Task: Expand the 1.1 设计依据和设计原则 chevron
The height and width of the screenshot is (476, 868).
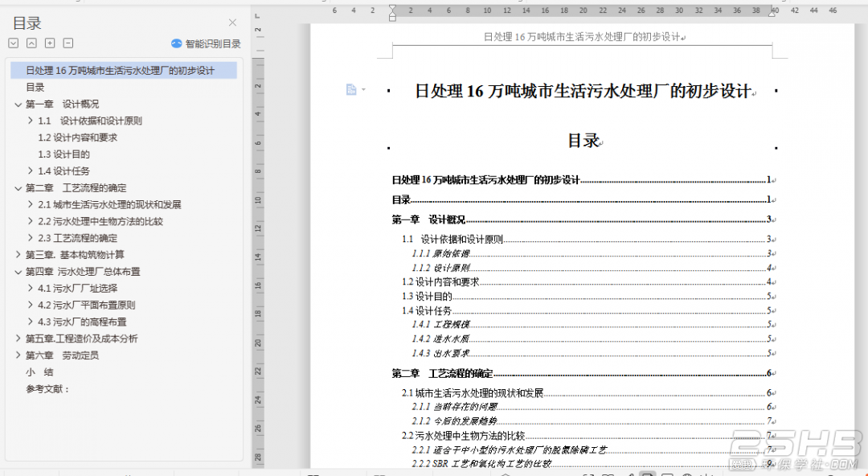Action: point(31,121)
